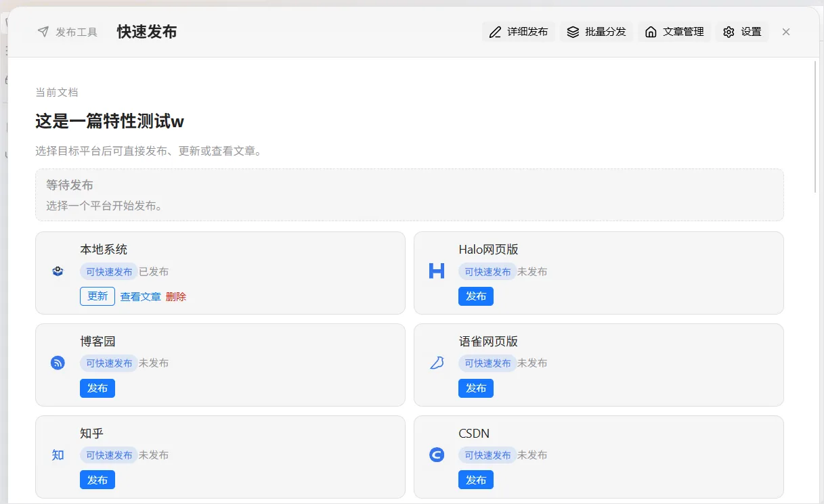The image size is (824, 504).
Task: Click the layers icon for batch distribution
Action: tap(573, 32)
